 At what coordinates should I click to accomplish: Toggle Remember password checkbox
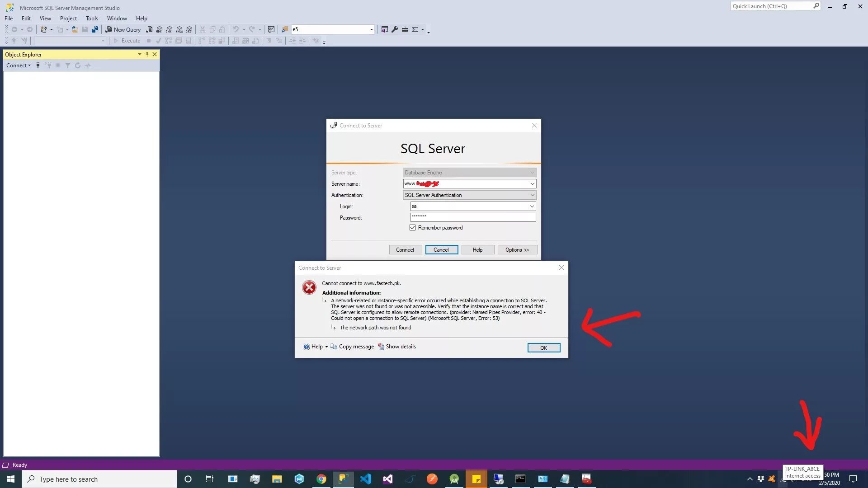click(x=414, y=228)
